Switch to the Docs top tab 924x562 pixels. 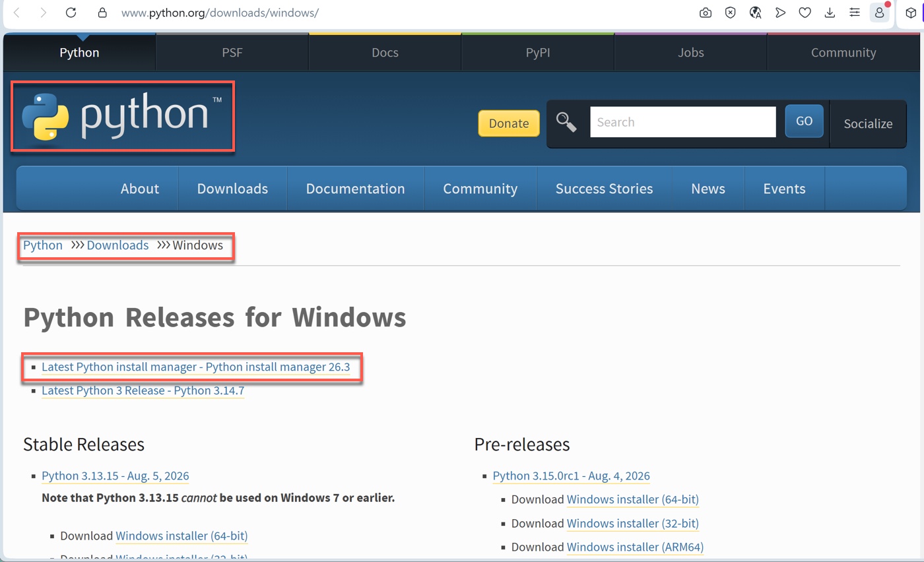point(385,53)
